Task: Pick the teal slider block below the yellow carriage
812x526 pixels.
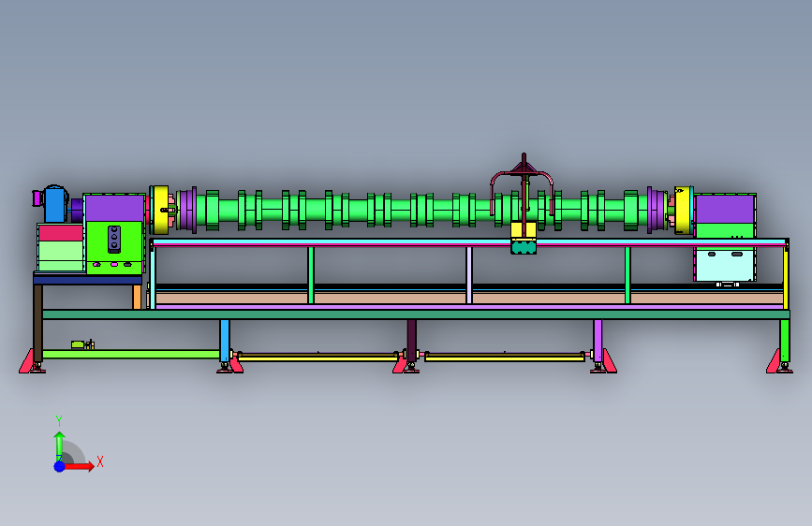Action: point(523,247)
